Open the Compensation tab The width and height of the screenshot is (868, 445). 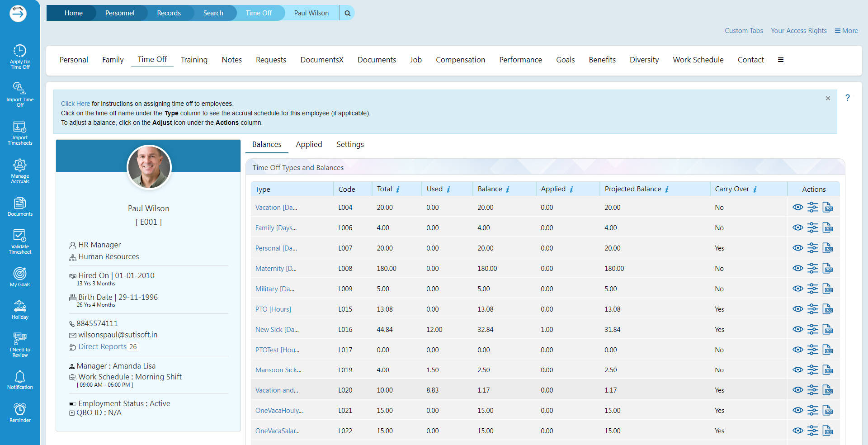[x=460, y=60]
